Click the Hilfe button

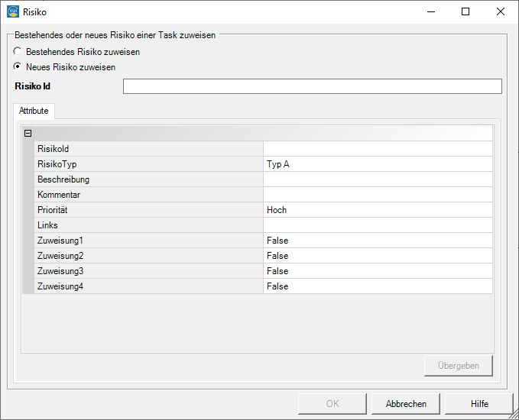[x=479, y=404]
